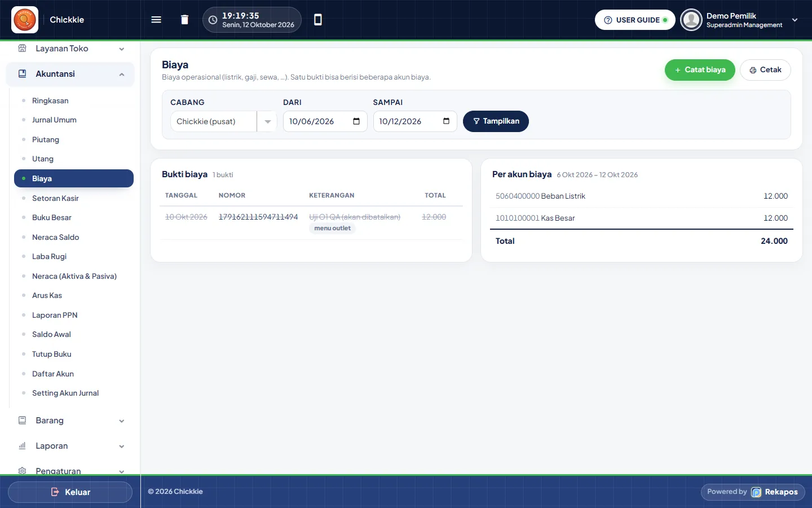The image size is (812, 508).
Task: Click voucher number 179162111594711494
Action: coord(258,217)
